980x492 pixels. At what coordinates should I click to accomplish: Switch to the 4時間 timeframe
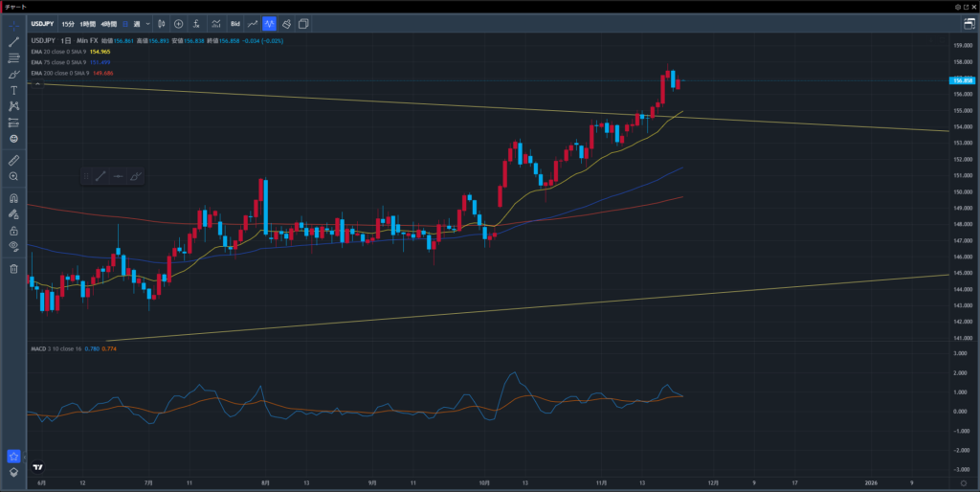(x=108, y=23)
